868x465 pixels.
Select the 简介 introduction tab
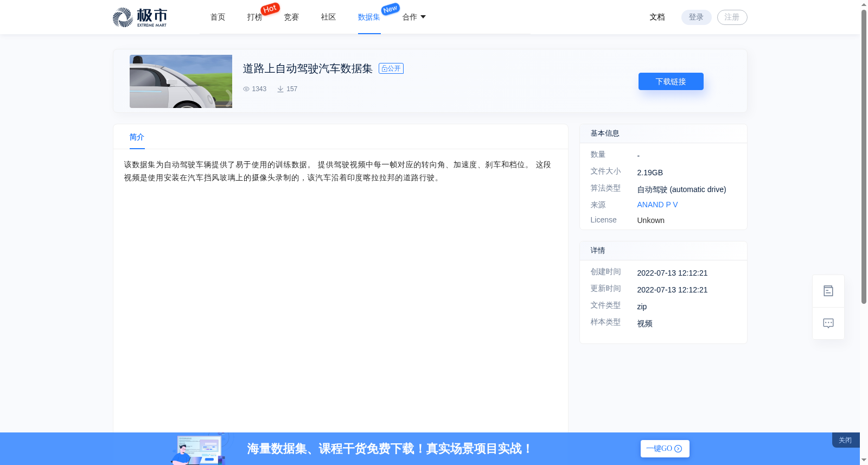tap(137, 137)
